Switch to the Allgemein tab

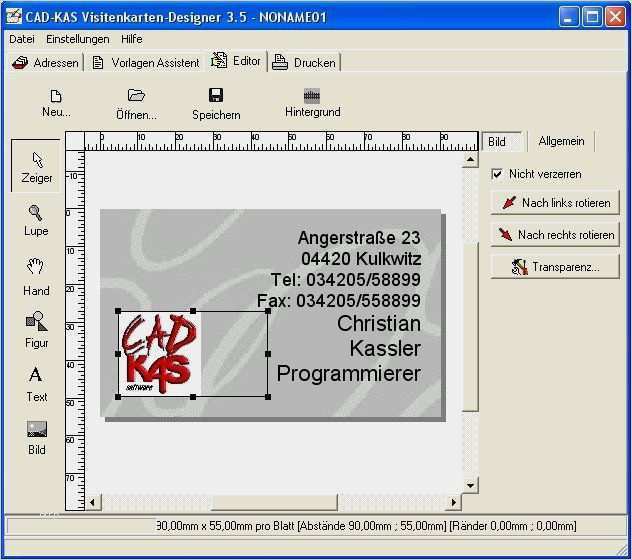561,141
